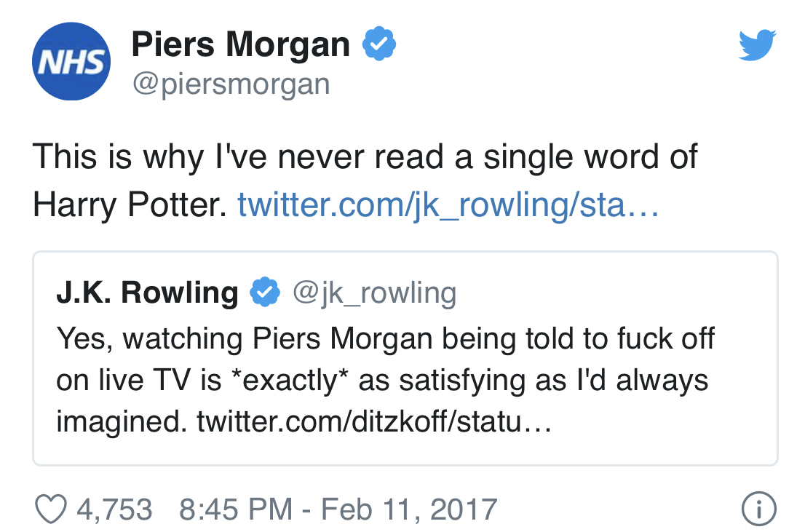Open the tweet info icon

[758, 509]
